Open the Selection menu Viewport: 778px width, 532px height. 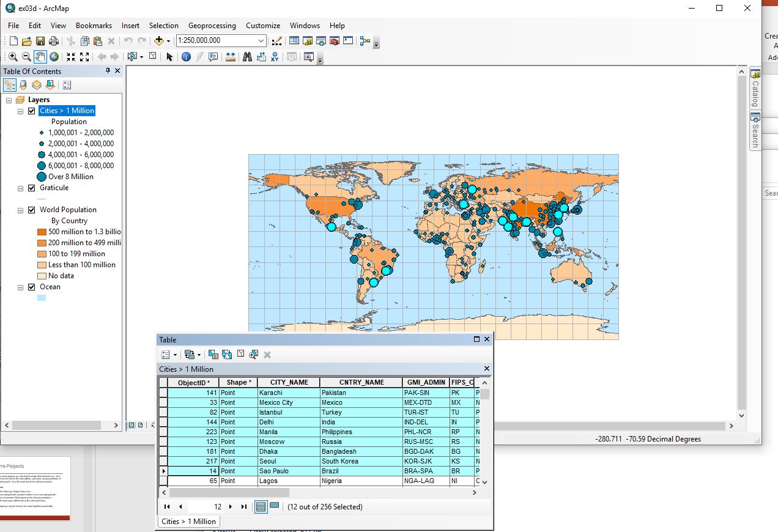164,26
